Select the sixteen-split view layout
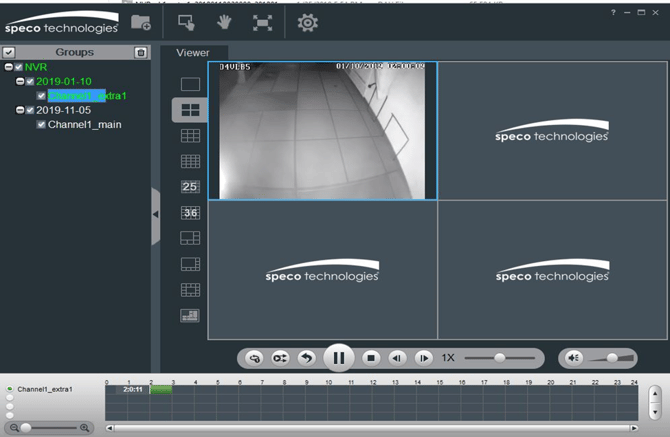The image size is (670, 437). [190, 161]
